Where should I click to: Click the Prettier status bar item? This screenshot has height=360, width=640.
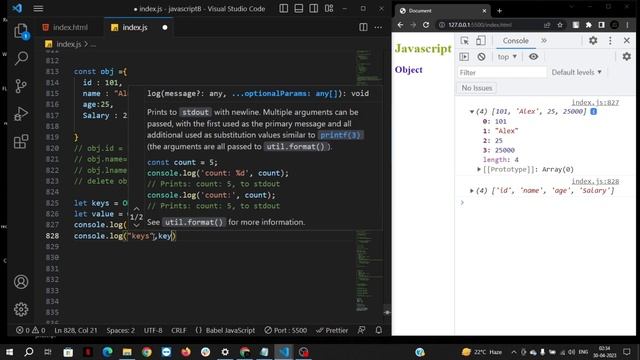pyautogui.click(x=332, y=330)
